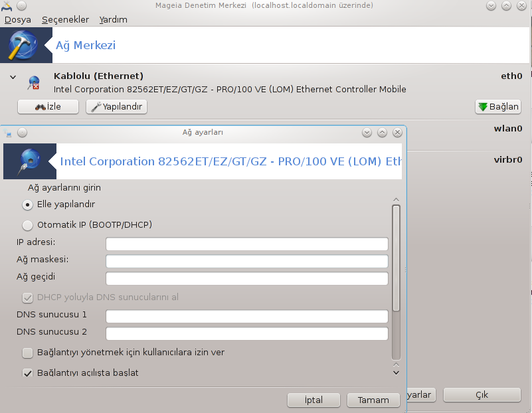This screenshot has width=532, height=413.
Task: Click the Mageia Control Center window menu icon
Action: coord(7,6)
